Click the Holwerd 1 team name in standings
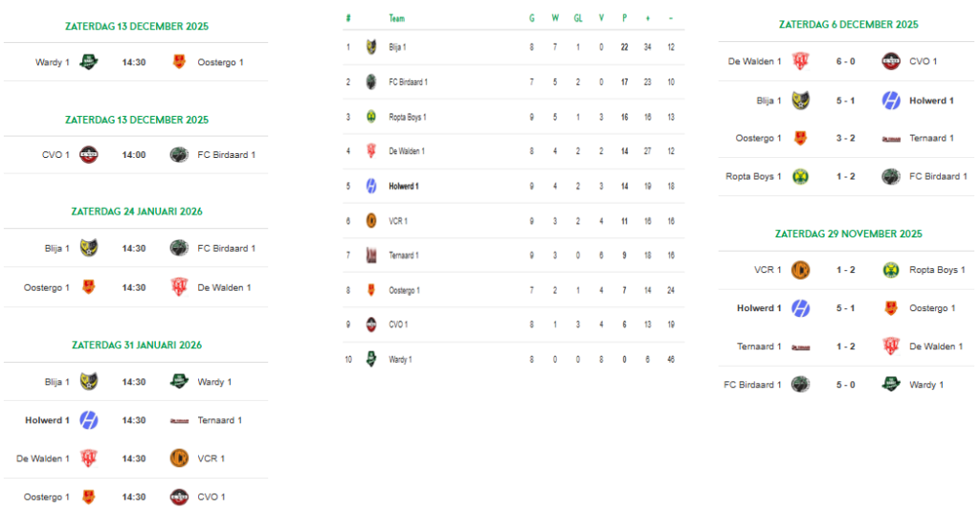The width and height of the screenshot is (980, 515). tap(404, 186)
